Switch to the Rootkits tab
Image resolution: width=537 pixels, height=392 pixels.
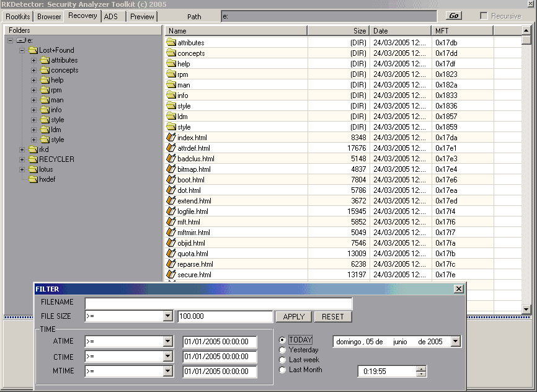[17, 17]
